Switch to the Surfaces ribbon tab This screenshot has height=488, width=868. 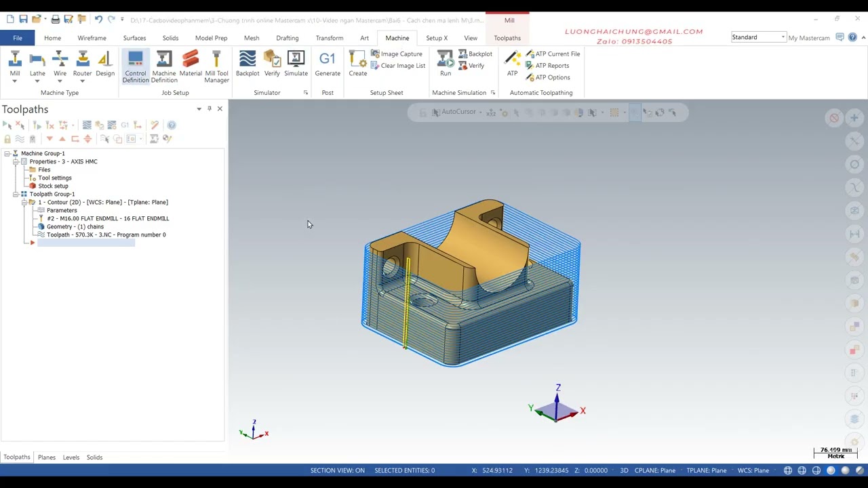pyautogui.click(x=134, y=38)
